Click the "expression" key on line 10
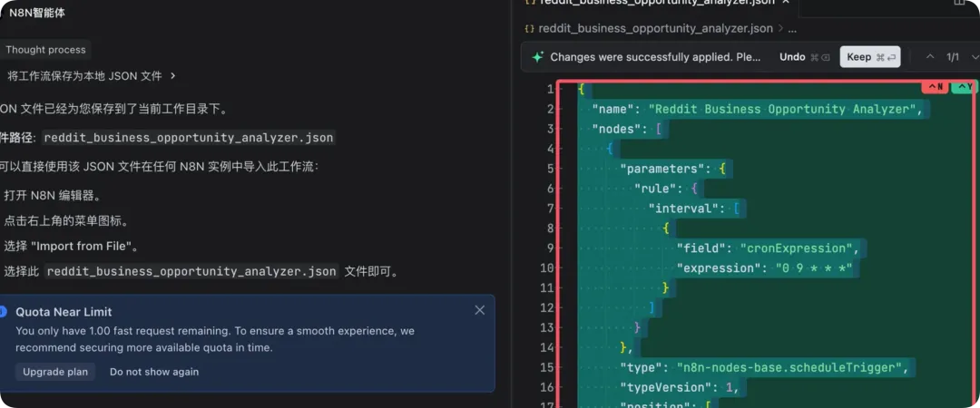This screenshot has height=408, width=980. [720, 268]
